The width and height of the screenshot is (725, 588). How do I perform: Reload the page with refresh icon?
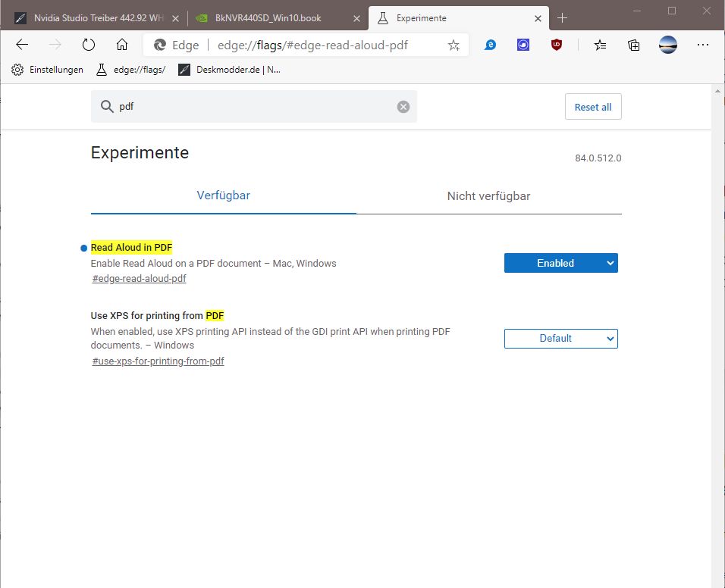point(88,45)
